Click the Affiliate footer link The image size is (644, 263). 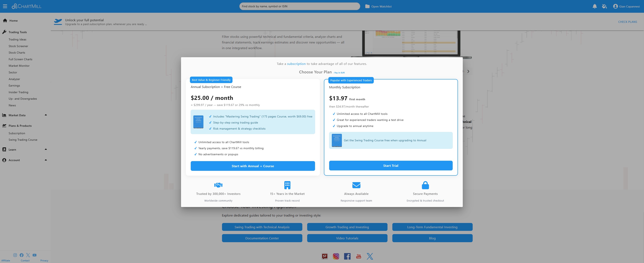[5, 261]
